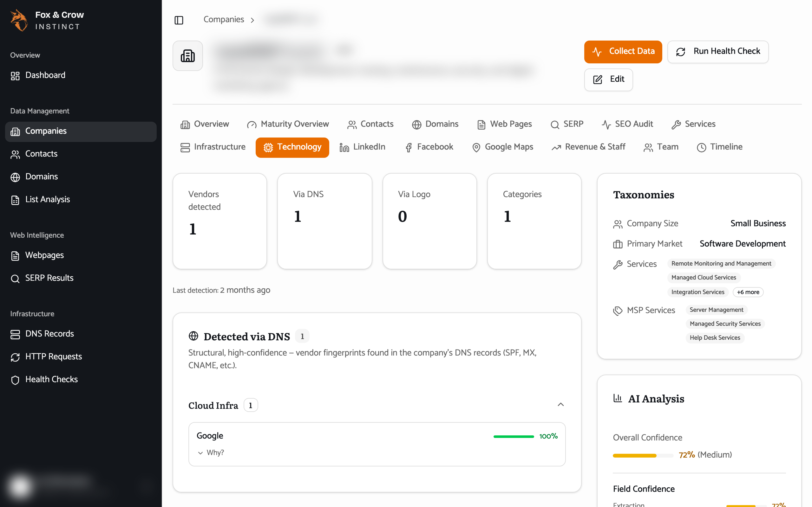812x507 pixels.
Task: Collapse the Cloud Infra section
Action: 560,405
